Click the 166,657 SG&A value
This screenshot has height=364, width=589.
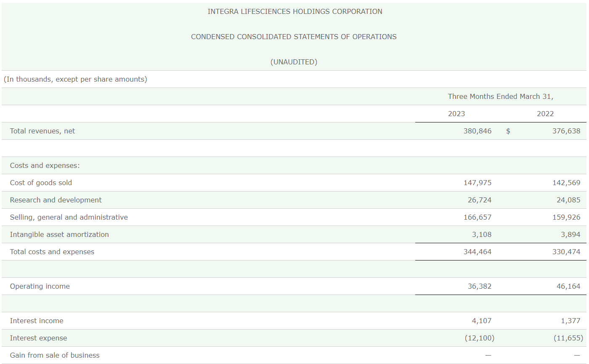pyautogui.click(x=478, y=217)
